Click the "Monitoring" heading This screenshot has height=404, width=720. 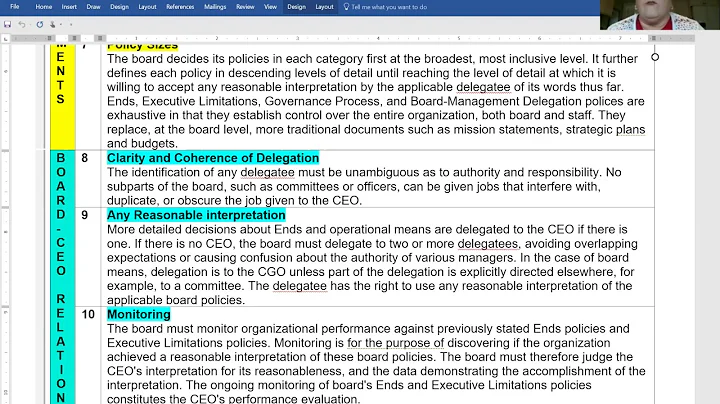pos(139,314)
